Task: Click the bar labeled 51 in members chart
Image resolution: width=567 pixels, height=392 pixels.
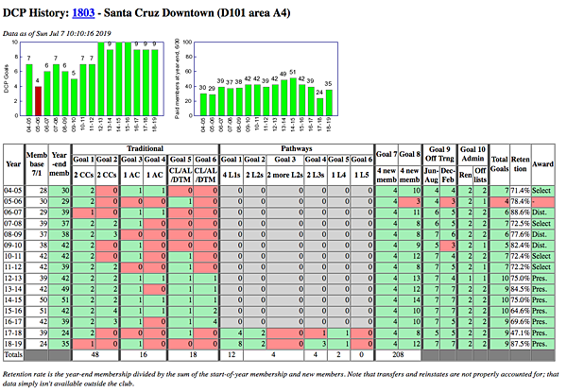Action: (293, 97)
